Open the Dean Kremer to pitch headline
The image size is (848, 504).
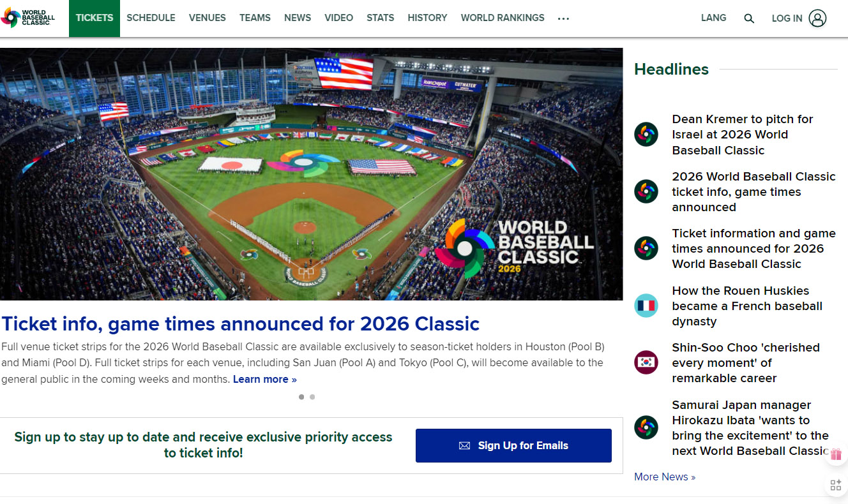pyautogui.click(x=743, y=135)
